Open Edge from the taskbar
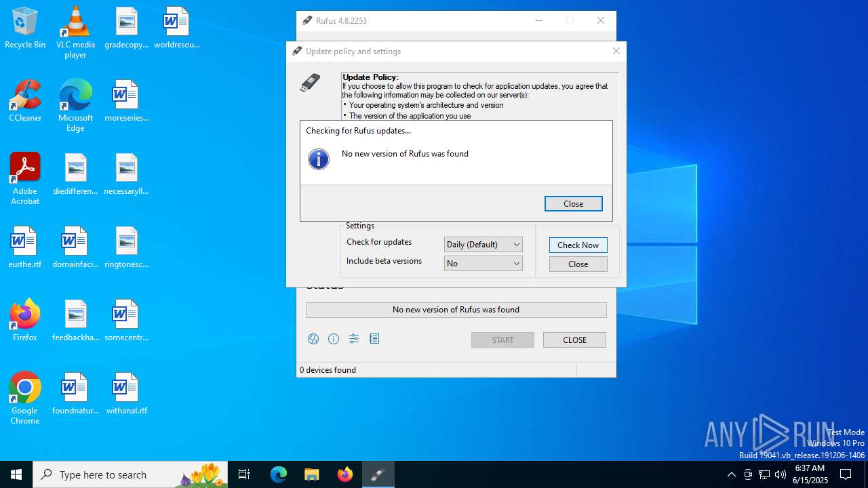 tap(279, 474)
